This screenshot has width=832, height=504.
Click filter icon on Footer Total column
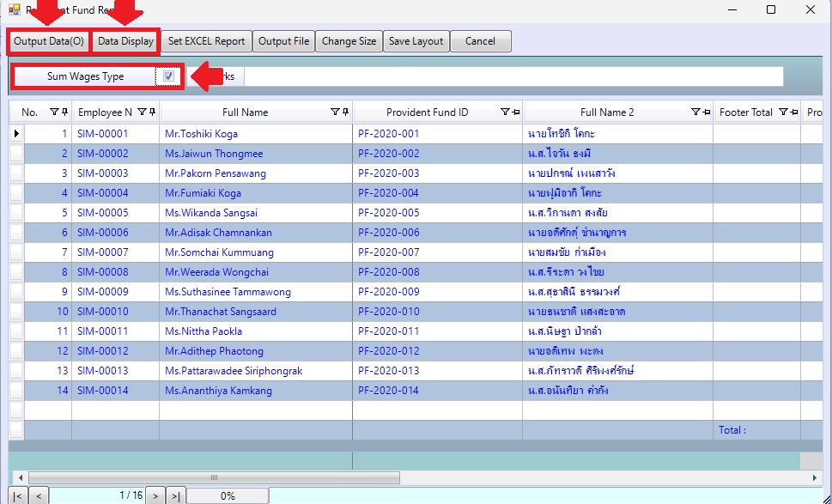pyautogui.click(x=782, y=112)
